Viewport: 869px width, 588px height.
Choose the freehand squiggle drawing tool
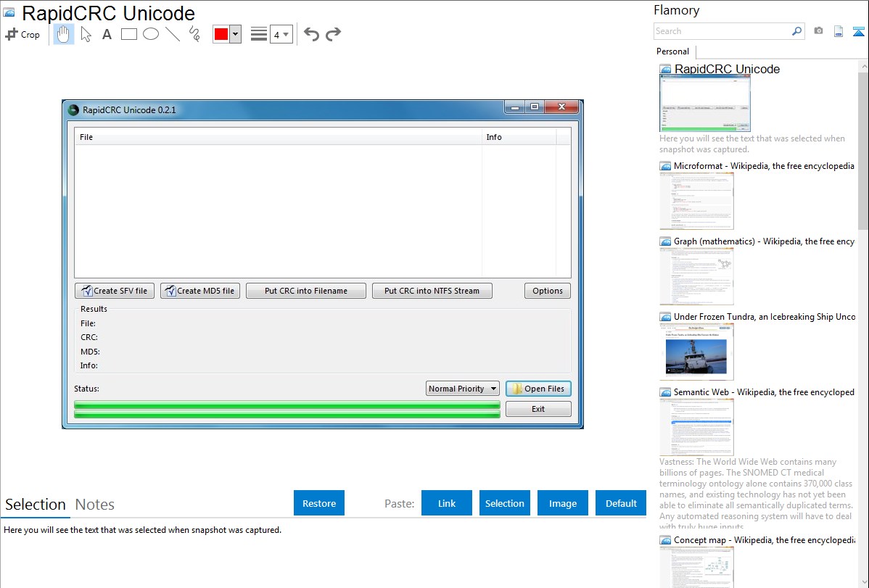tap(194, 34)
